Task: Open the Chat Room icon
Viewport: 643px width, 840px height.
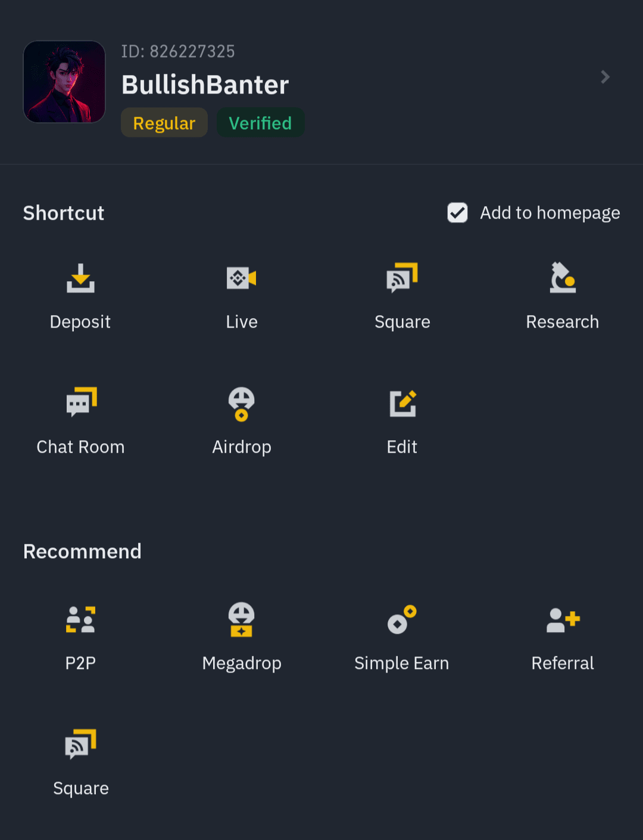Action: point(81,403)
